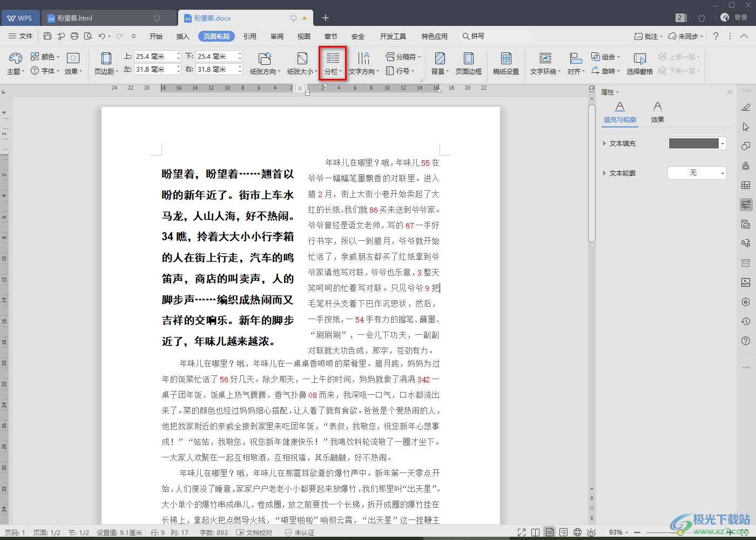The image size is (756, 540).
Task: Open the shapes icon in right sidebar
Action: [746, 146]
